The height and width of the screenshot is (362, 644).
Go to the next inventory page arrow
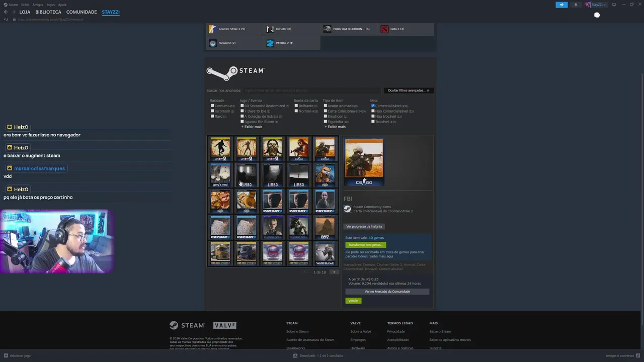[334, 272]
